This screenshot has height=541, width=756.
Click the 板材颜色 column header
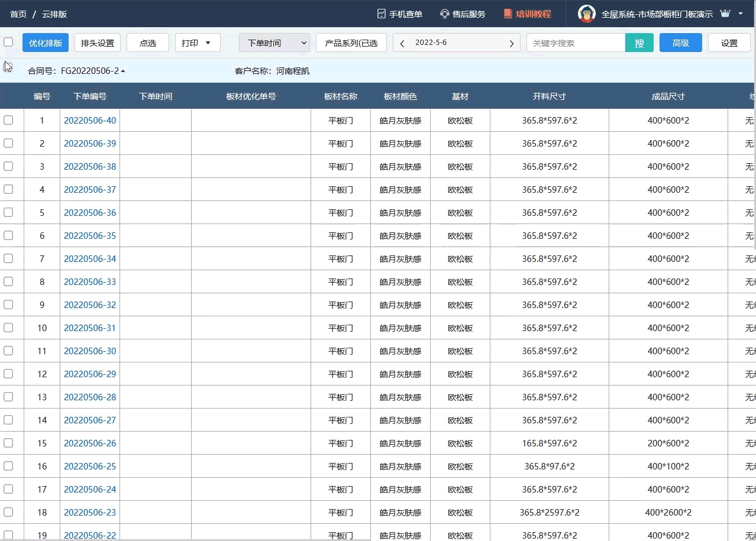400,96
